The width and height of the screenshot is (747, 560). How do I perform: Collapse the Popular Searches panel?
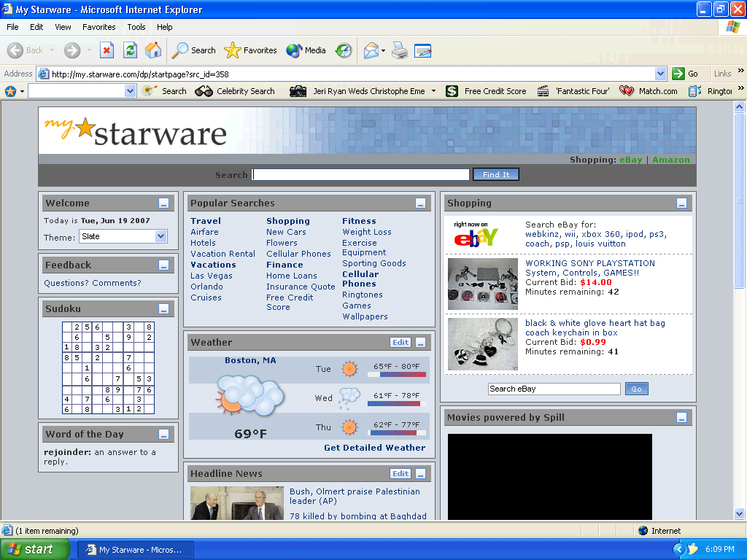coord(420,203)
